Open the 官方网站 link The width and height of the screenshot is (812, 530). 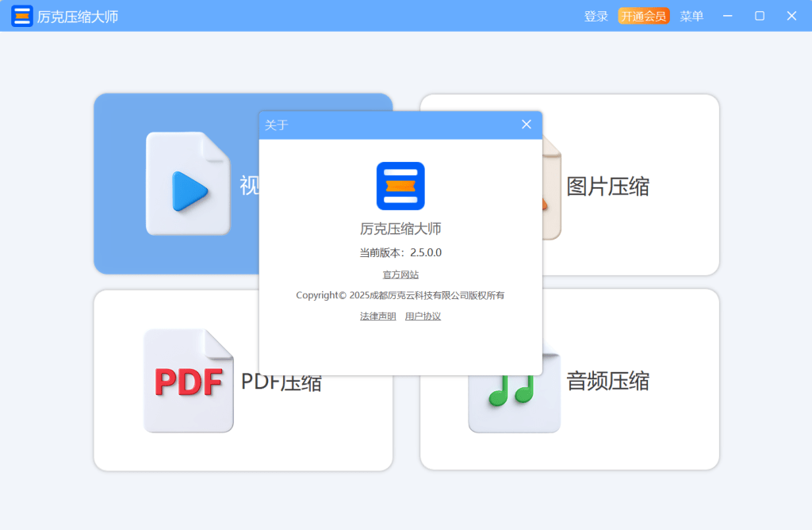point(400,275)
